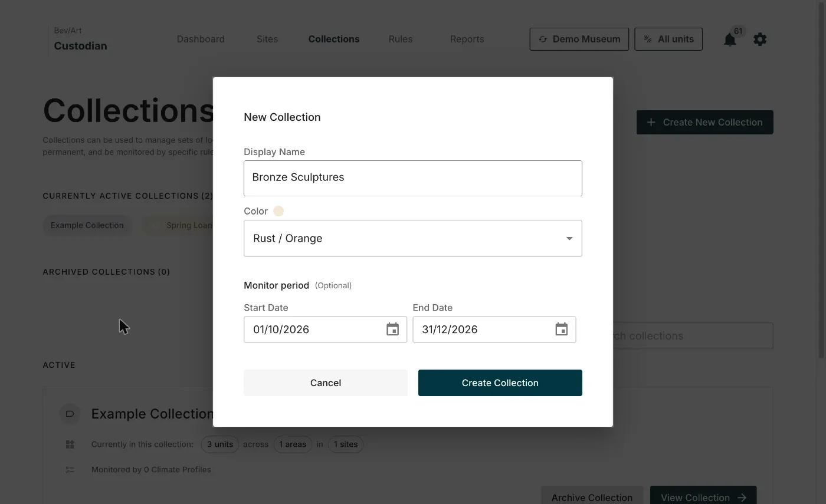The image size is (826, 504).
Task: Select the Collections navigation item
Action: (334, 39)
